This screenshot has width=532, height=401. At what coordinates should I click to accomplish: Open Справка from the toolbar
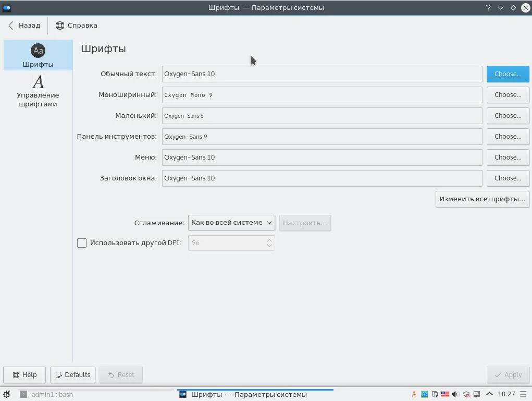[x=77, y=26]
